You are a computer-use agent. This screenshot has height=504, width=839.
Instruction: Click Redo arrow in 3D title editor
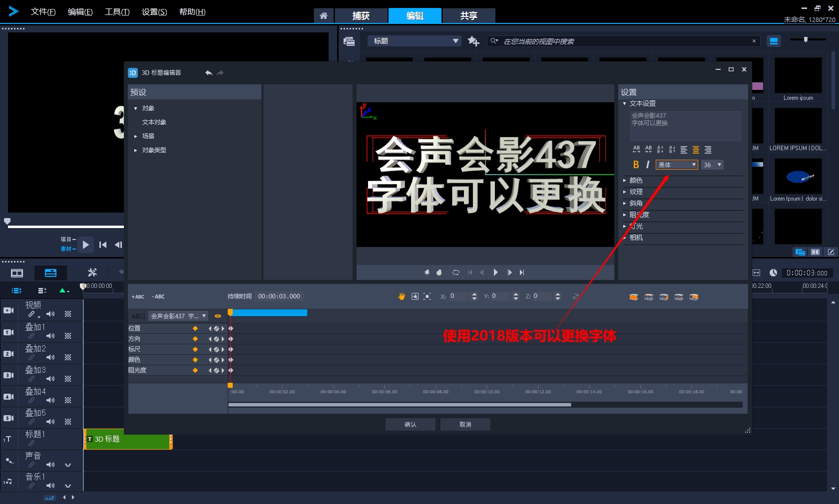coord(220,73)
